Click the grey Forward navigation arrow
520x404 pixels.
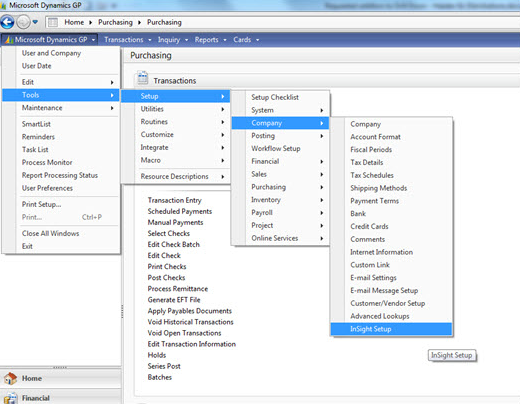click(23, 22)
